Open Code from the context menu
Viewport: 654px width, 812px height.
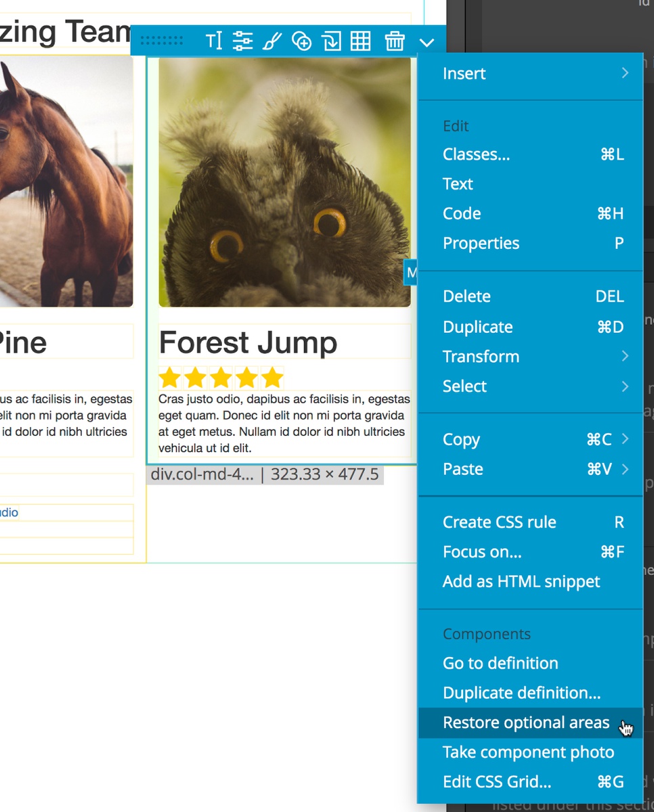530,213
